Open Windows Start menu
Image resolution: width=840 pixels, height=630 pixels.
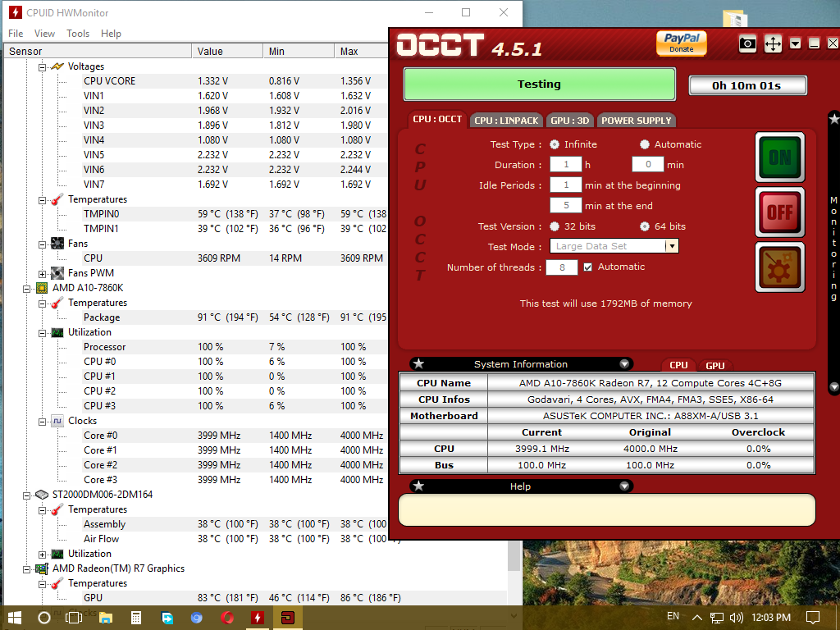pos(15,618)
